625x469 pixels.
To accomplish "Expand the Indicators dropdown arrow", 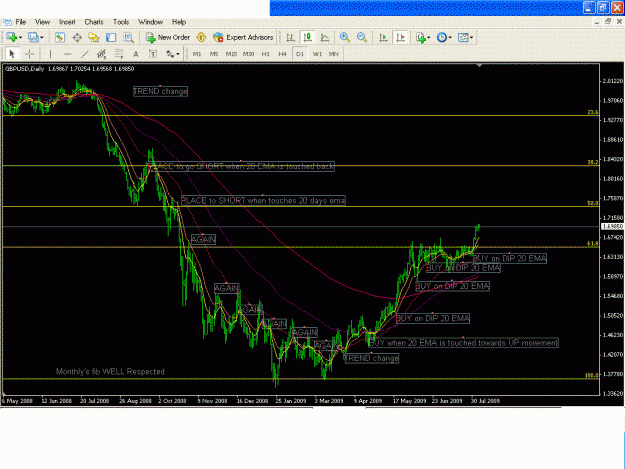I will [x=429, y=37].
